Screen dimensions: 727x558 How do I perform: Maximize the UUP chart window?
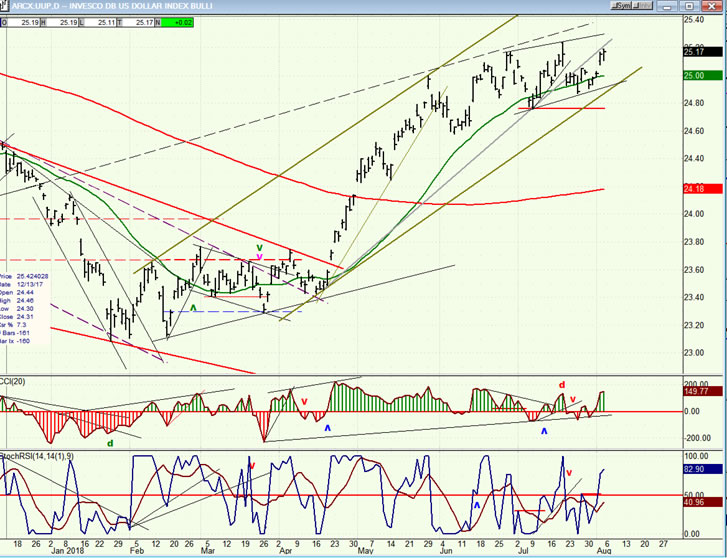point(690,6)
